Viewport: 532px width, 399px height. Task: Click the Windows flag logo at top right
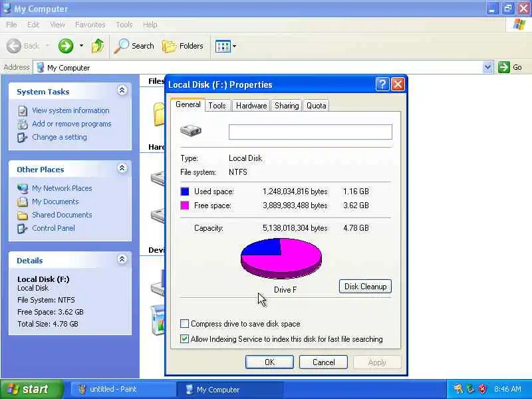click(519, 25)
